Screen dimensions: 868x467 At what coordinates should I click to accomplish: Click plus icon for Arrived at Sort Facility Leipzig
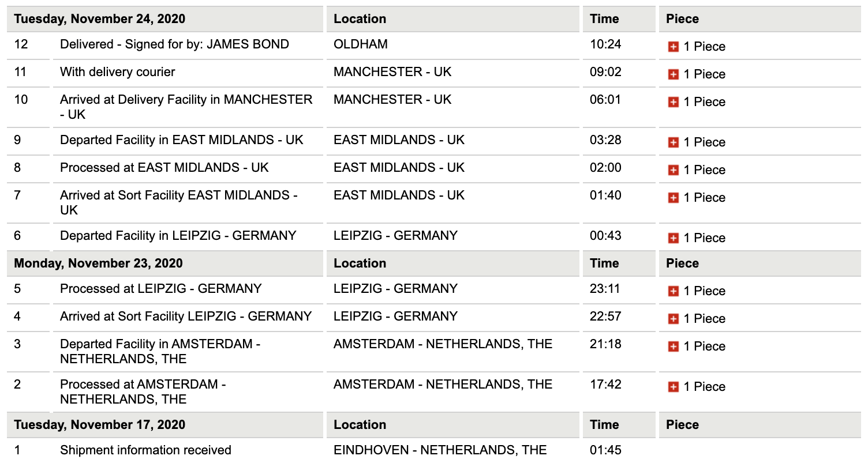point(673,319)
